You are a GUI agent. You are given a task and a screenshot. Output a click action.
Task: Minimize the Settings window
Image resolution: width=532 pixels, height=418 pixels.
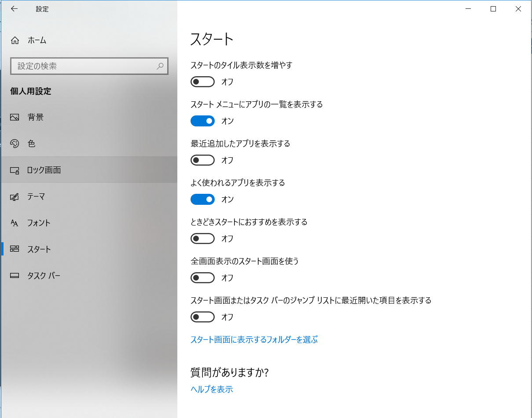click(469, 9)
